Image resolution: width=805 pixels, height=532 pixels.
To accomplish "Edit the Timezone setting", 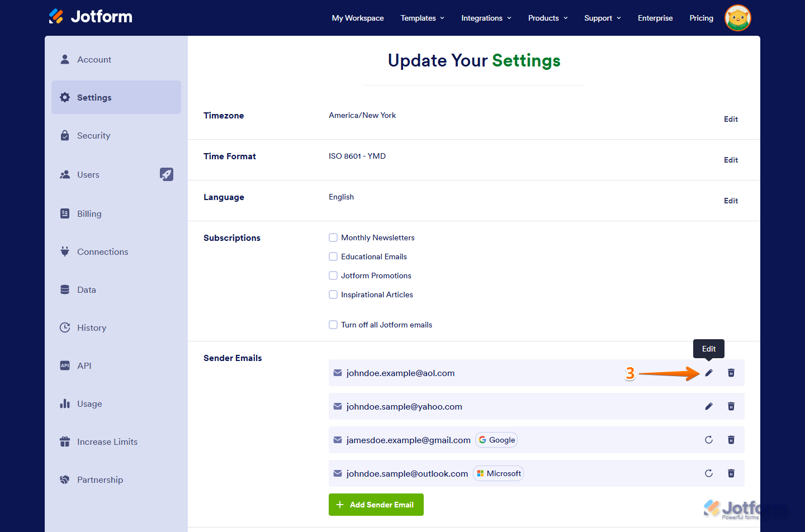I will (731, 119).
